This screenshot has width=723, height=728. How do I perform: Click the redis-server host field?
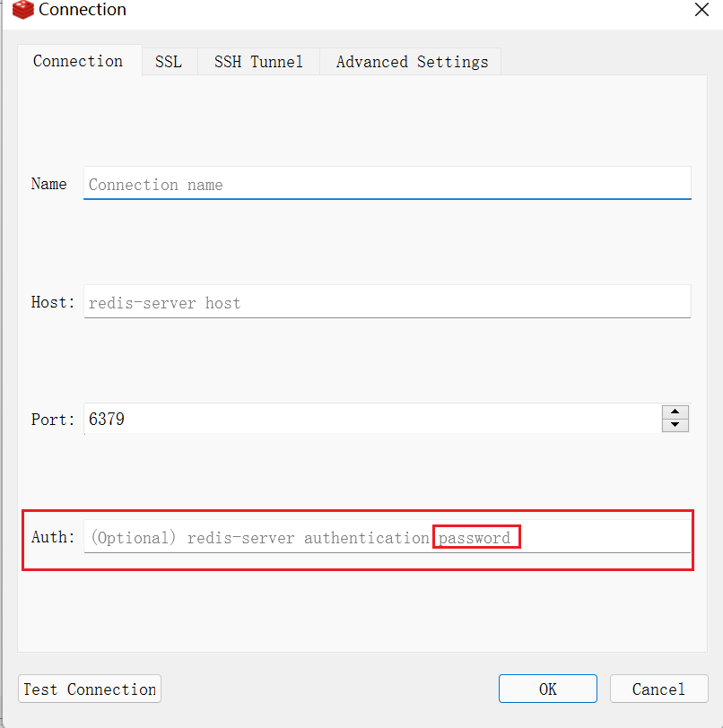(x=387, y=302)
